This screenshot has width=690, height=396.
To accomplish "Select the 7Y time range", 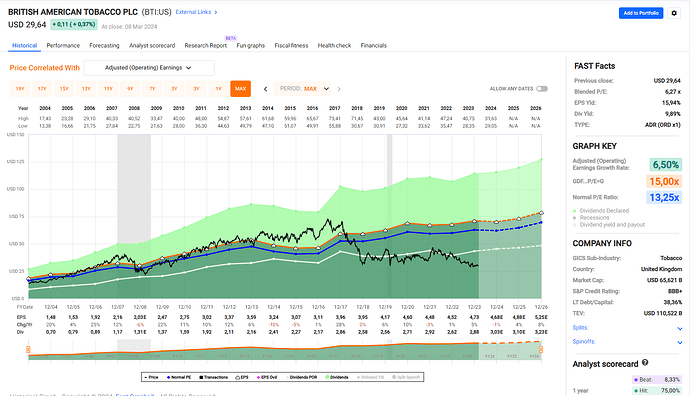I will pos(152,89).
